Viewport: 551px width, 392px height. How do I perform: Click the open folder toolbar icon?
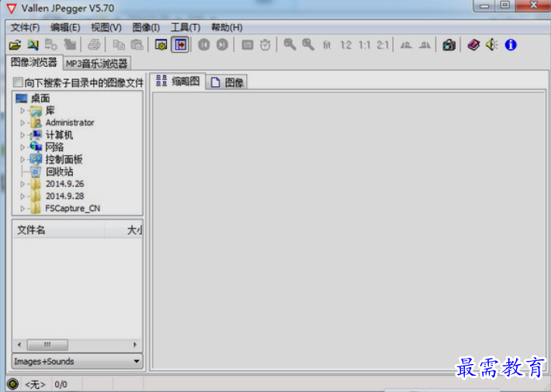[14, 45]
